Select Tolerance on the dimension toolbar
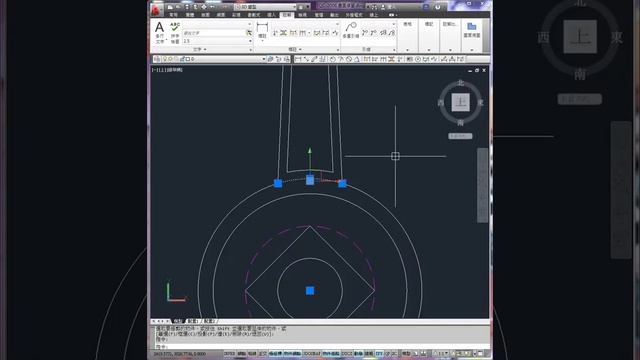This screenshot has height=360, width=640. tap(409, 59)
